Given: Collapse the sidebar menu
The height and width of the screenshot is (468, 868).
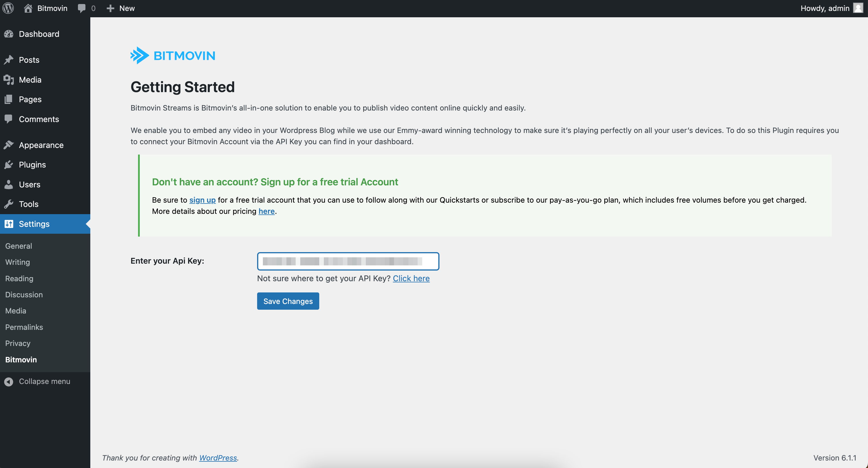Looking at the screenshot, I should coord(37,381).
